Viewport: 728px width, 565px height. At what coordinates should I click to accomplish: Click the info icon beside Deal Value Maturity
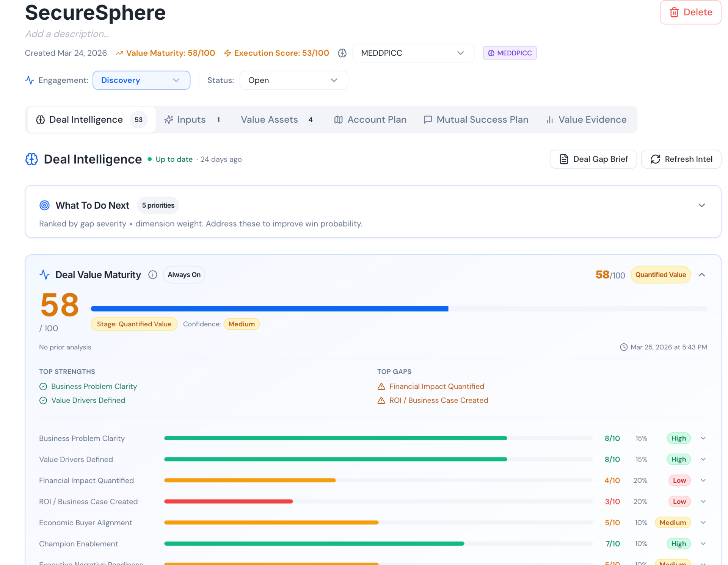152,275
